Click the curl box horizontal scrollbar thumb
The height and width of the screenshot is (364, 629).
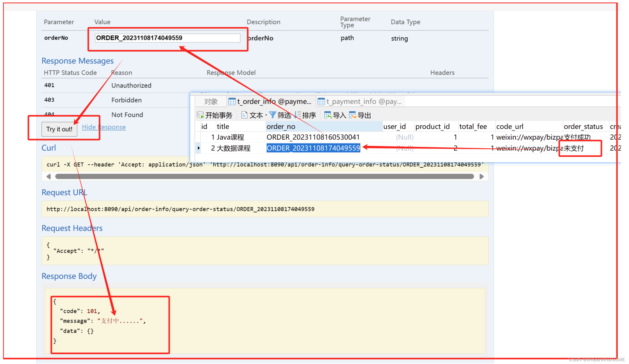pos(264,176)
